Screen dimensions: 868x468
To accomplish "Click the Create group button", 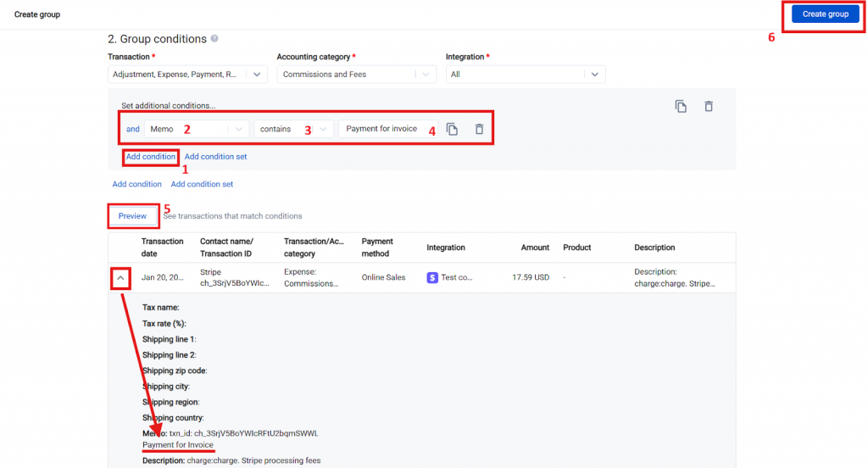I will [x=825, y=14].
